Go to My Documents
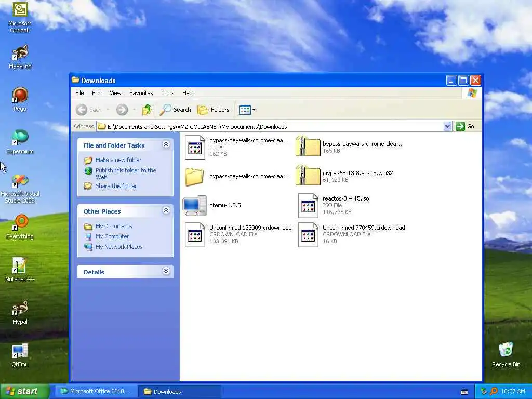 point(114,226)
